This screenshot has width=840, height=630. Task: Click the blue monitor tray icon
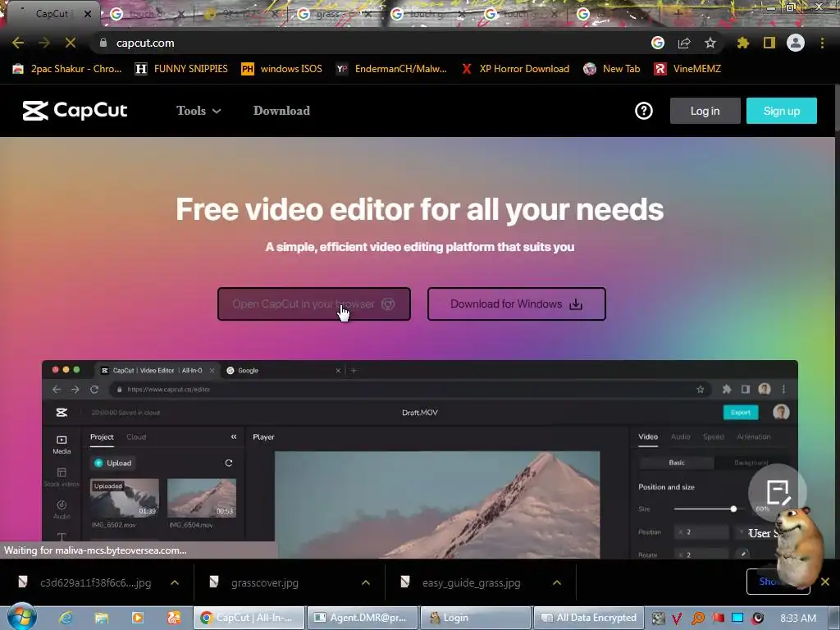point(737,618)
